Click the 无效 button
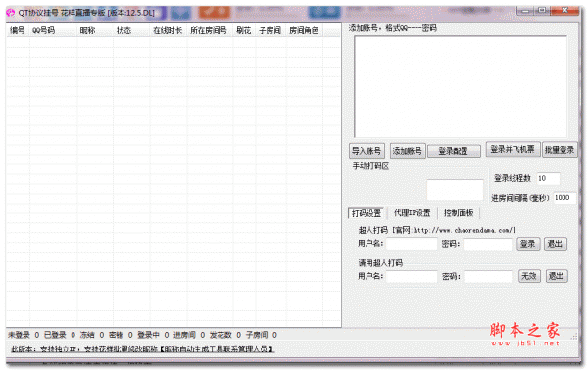This screenshot has height=371, width=588. click(x=529, y=276)
